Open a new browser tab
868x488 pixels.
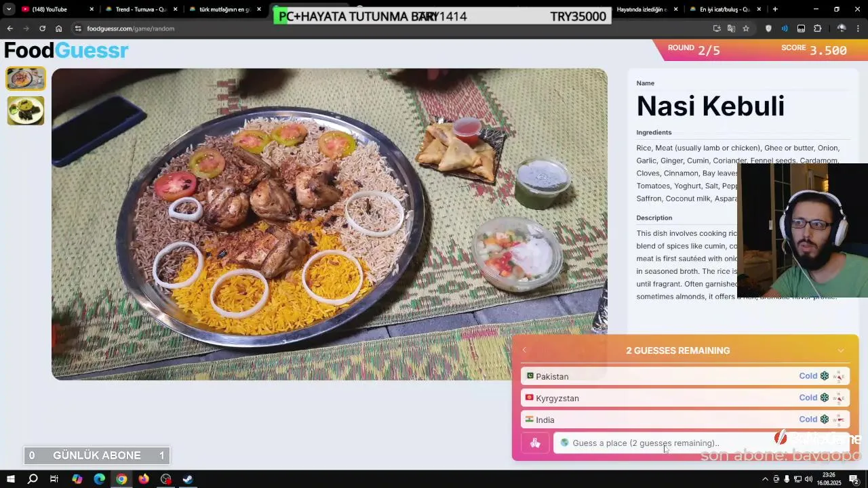tap(775, 9)
